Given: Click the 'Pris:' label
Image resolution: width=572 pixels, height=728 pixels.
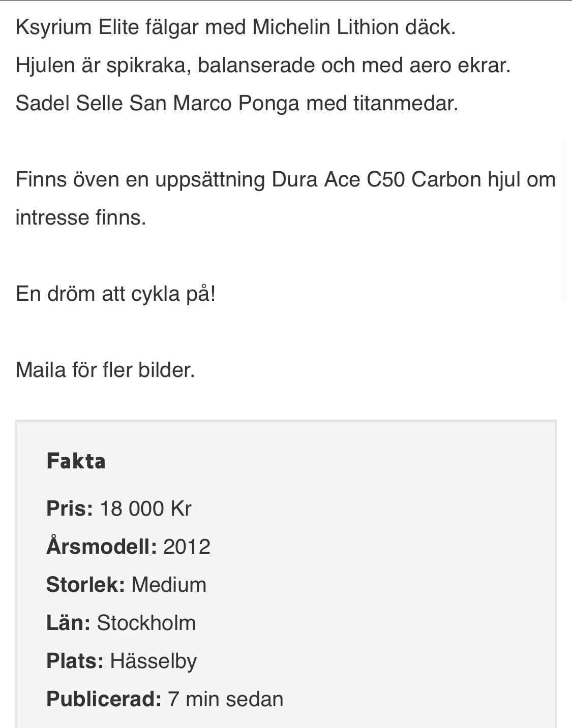Looking at the screenshot, I should click(x=70, y=509).
